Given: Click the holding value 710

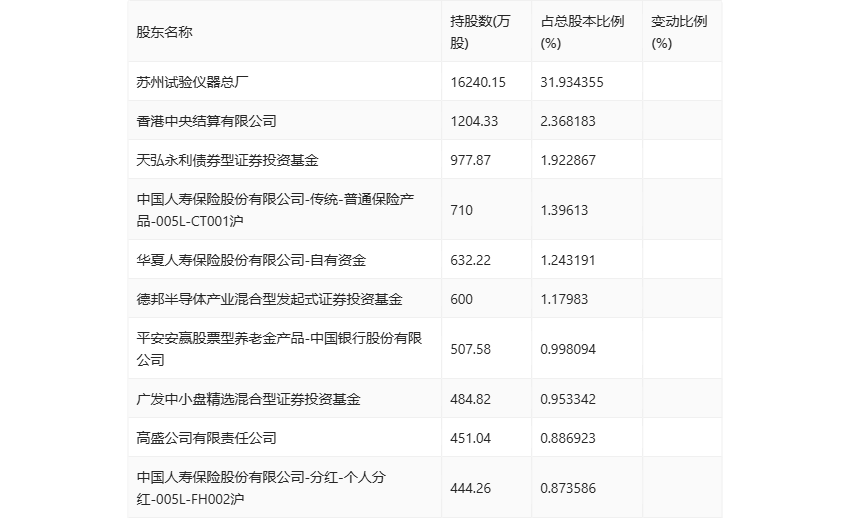Looking at the screenshot, I should pos(461,210).
